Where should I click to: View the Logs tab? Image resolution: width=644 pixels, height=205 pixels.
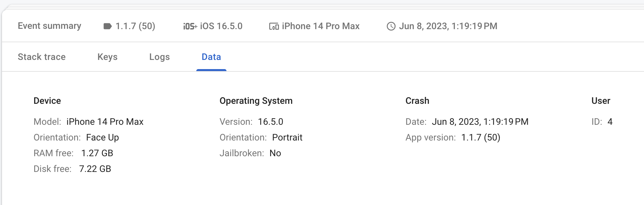click(159, 57)
